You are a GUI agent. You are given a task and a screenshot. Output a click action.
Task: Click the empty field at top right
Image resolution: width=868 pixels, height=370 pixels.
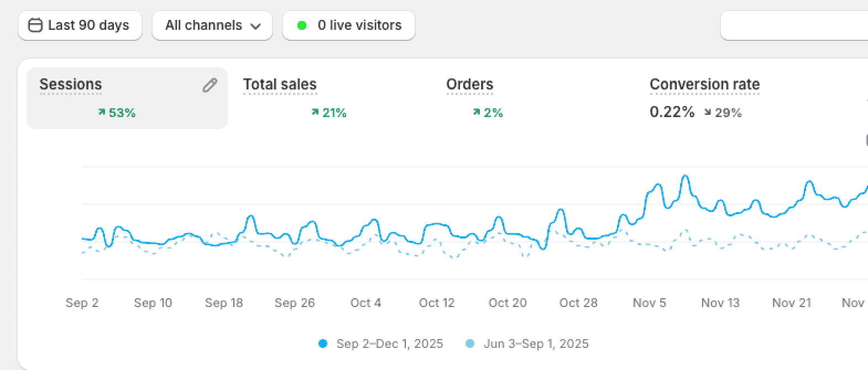pyautogui.click(x=794, y=25)
